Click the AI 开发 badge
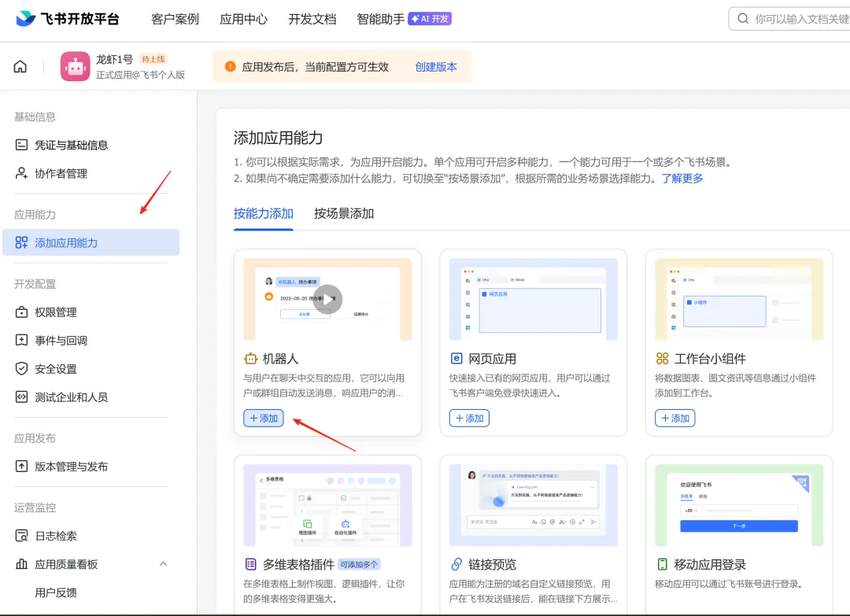This screenshot has width=850, height=616. click(430, 19)
